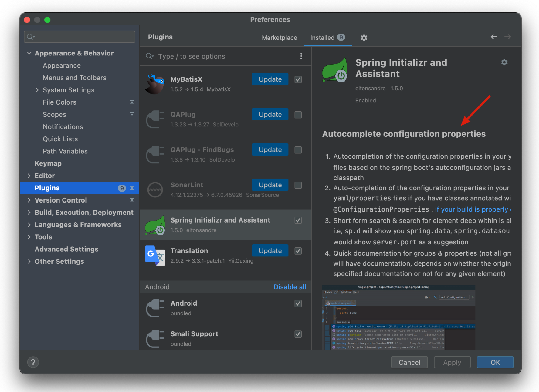Click the help question mark button
The height and width of the screenshot is (392, 539).
pyautogui.click(x=33, y=362)
